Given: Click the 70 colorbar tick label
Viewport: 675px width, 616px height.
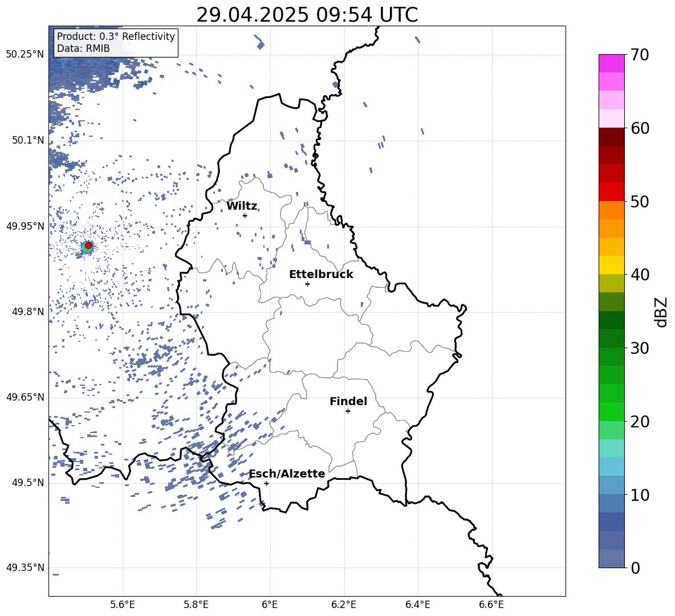Looking at the screenshot, I should point(640,55).
